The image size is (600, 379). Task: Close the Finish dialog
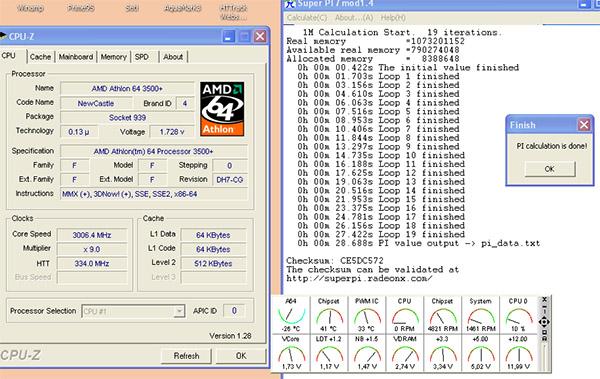click(x=584, y=125)
